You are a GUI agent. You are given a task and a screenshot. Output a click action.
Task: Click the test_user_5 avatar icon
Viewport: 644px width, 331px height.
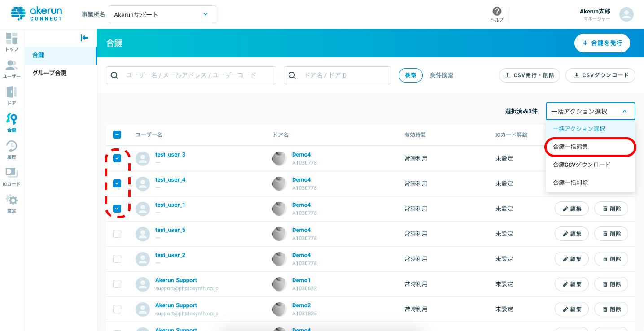(x=143, y=234)
